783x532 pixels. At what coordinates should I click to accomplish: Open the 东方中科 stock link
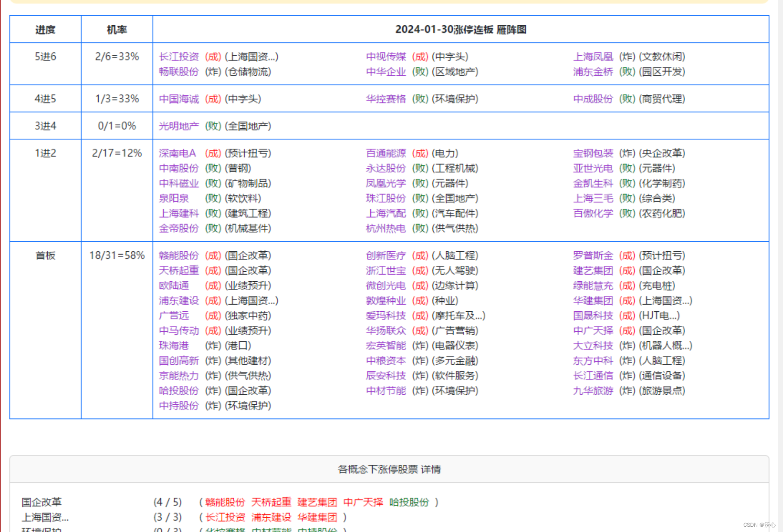[593, 361]
